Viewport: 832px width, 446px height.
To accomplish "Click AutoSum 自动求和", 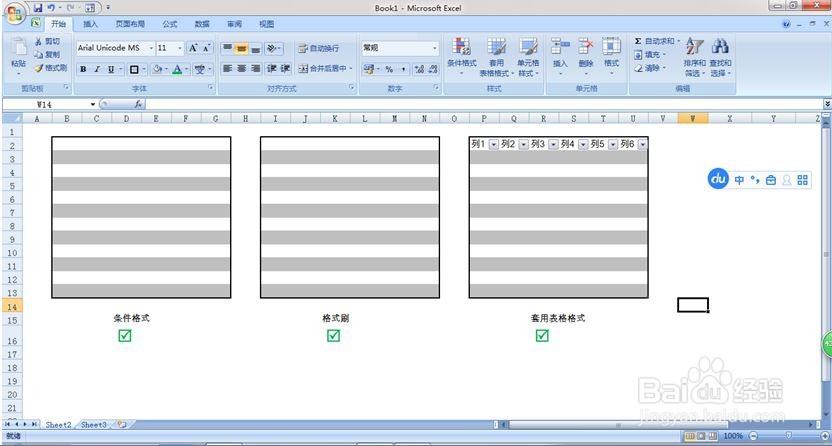I will click(x=657, y=41).
